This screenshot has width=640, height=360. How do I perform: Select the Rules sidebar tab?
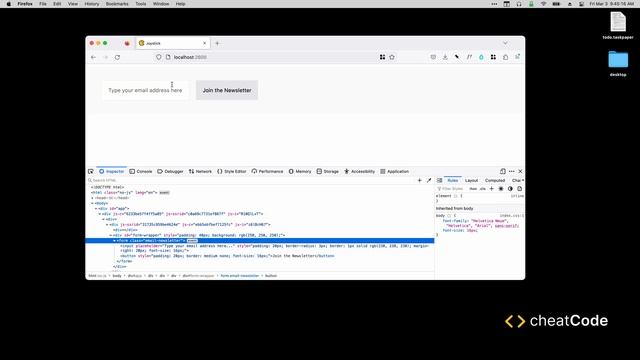(453, 180)
